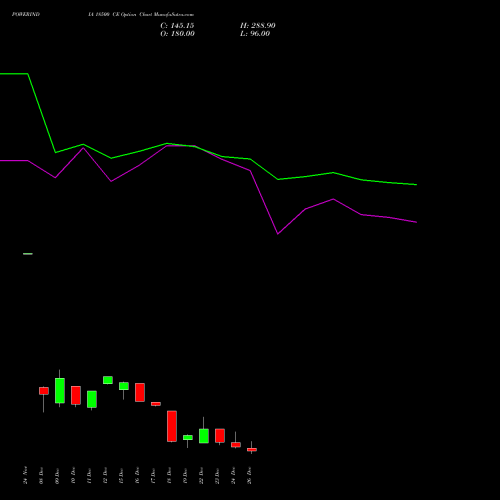Click the tall green candle above 09 Dec
500x500 pixels.
tap(60, 391)
